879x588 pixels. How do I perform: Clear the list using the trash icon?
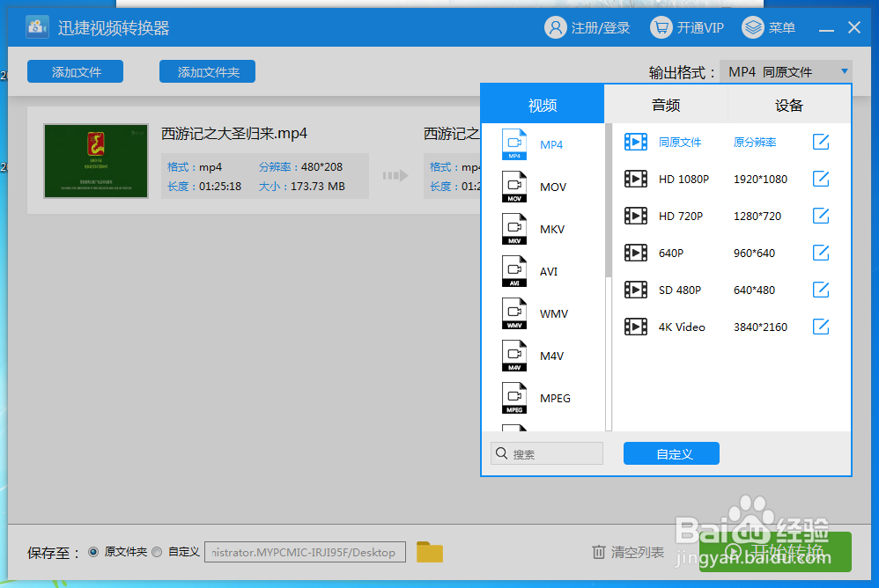click(x=598, y=552)
